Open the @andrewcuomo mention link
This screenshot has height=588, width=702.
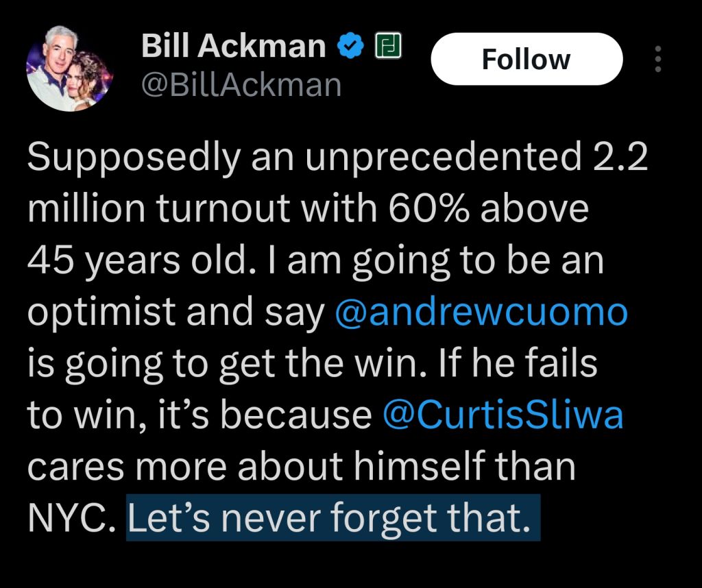[481, 313]
